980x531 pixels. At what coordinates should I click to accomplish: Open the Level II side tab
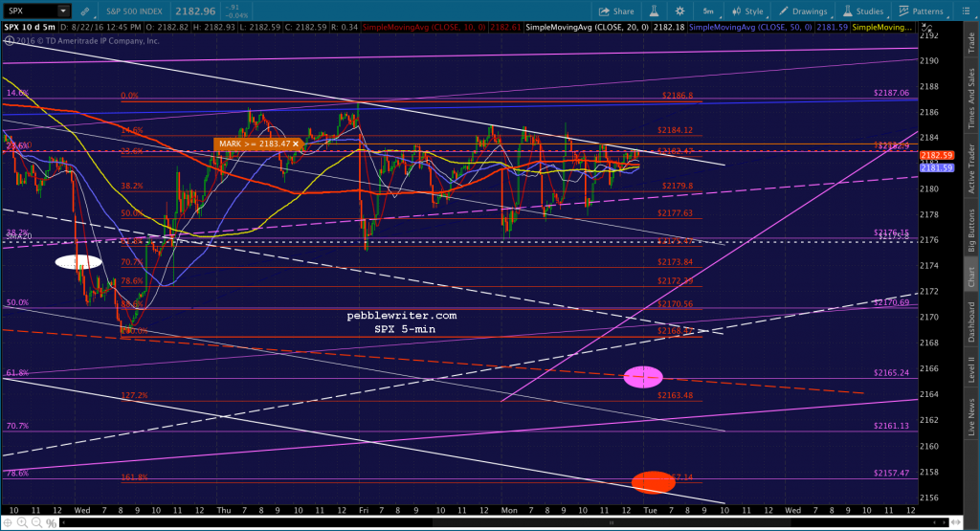coord(971,369)
